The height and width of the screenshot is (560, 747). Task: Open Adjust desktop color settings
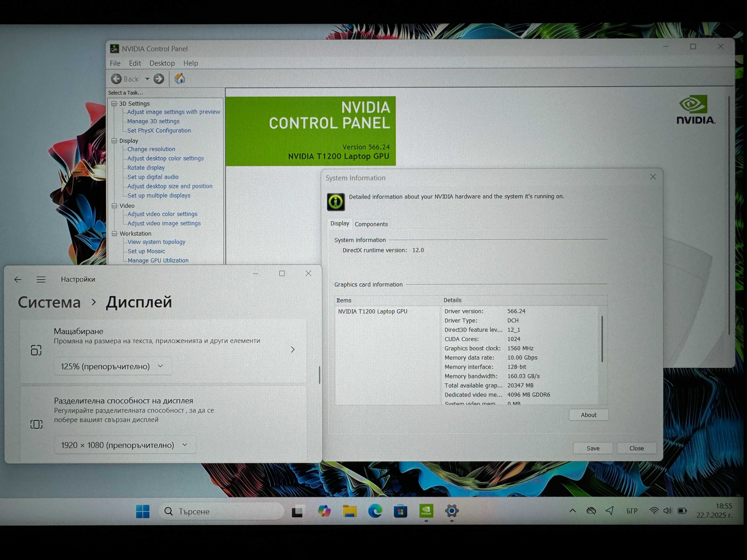click(x=165, y=158)
